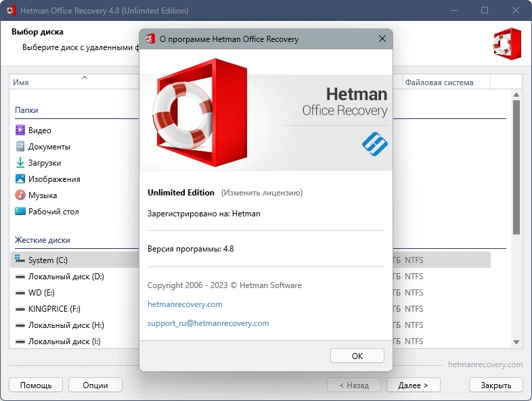
Task: Click NTFS value in WD (E:) row
Action: pyautogui.click(x=414, y=293)
